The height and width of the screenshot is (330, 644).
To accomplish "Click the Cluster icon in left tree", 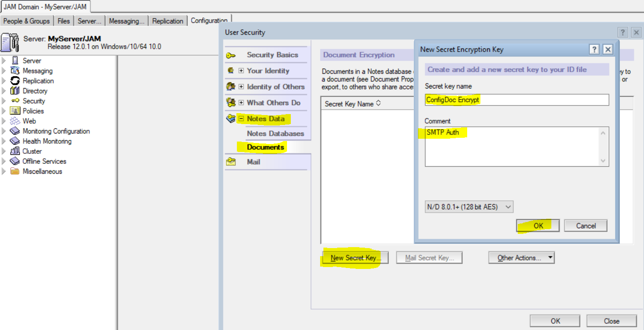I will 15,151.
